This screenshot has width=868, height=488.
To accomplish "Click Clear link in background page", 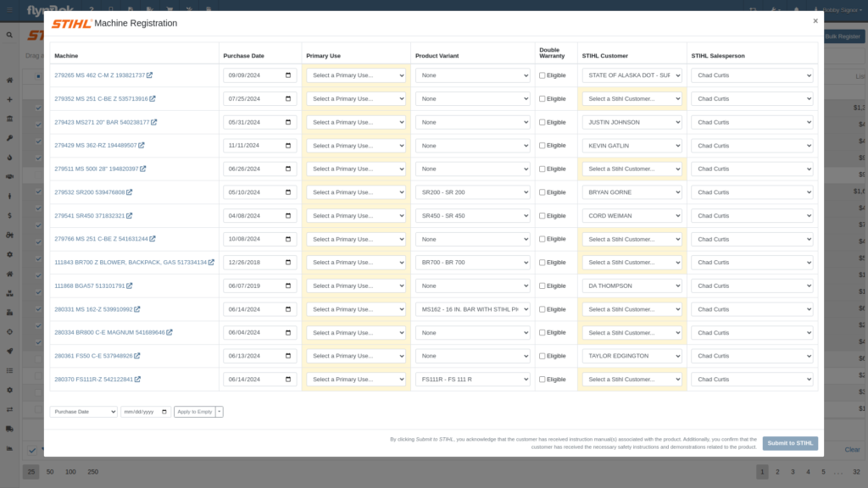I will pos(852,450).
